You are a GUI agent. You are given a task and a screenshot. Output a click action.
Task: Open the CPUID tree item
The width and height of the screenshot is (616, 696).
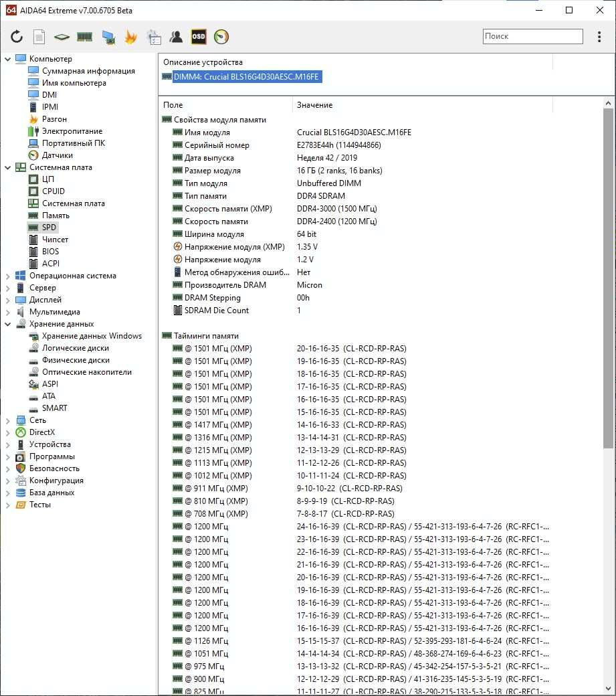pyautogui.click(x=54, y=191)
